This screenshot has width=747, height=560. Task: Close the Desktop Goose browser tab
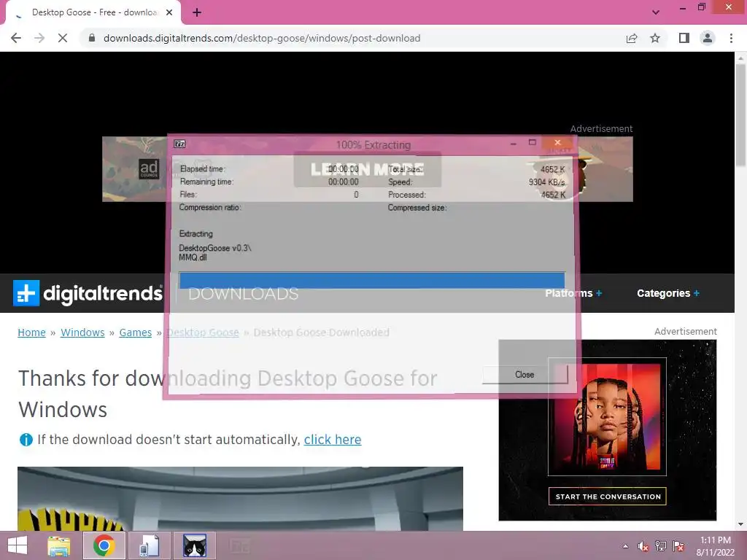coord(169,12)
